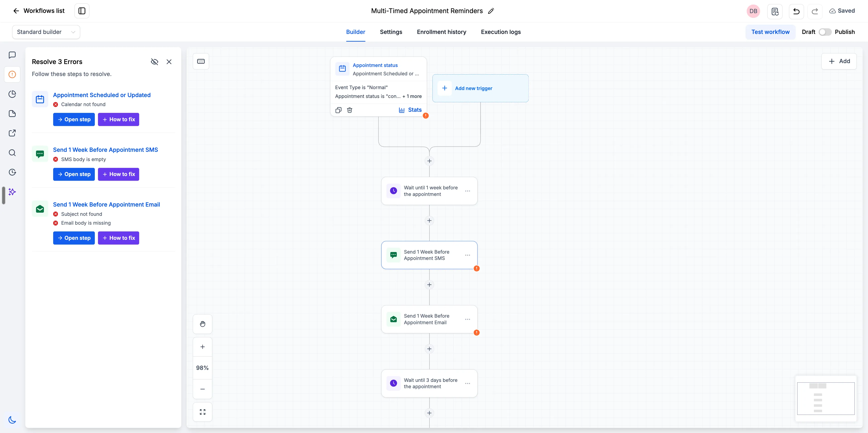Open the pie chart stats sidebar icon

12,94
